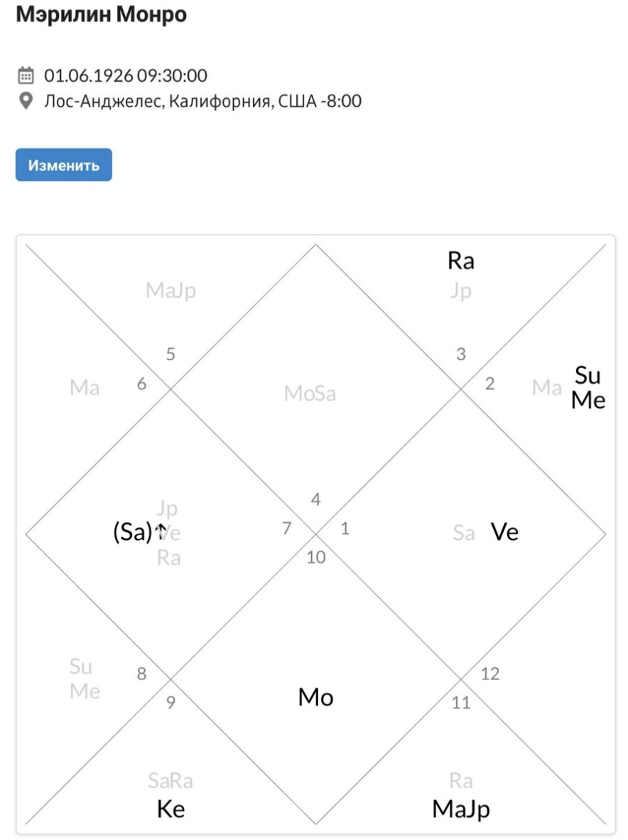This screenshot has width=628, height=840.
Task: Click the grey MaJp label in house 5
Action: click(170, 291)
